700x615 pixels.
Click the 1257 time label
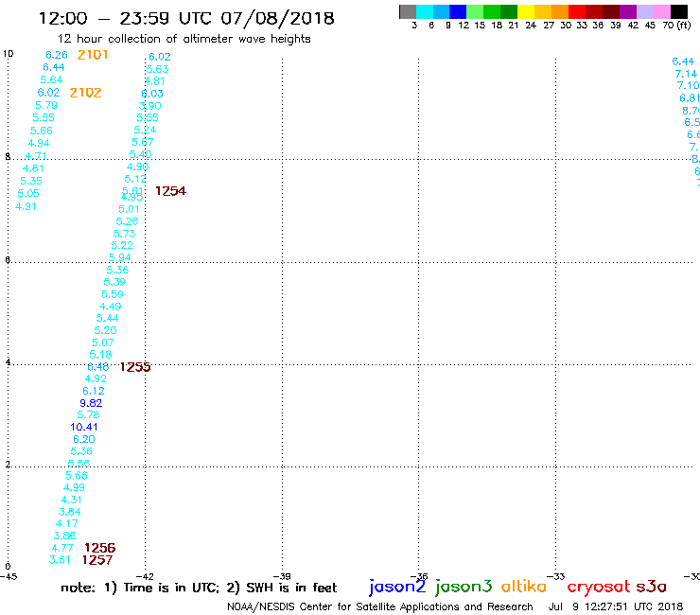click(97, 560)
